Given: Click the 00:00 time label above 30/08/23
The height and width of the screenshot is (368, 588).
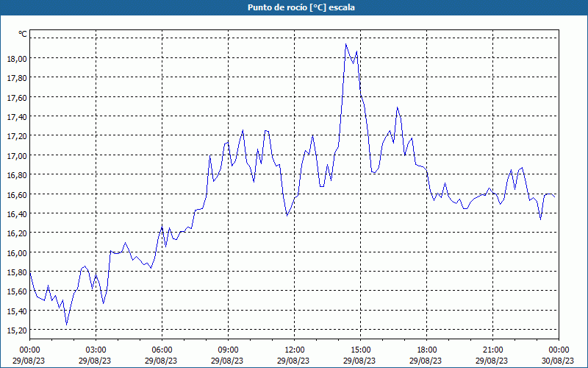Looking at the screenshot, I should (x=559, y=350).
